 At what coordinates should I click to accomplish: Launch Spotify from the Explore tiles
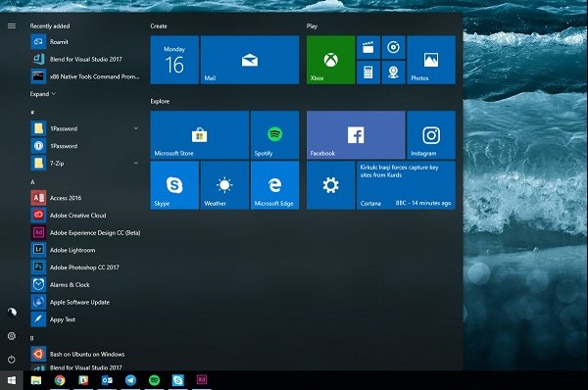(x=274, y=135)
